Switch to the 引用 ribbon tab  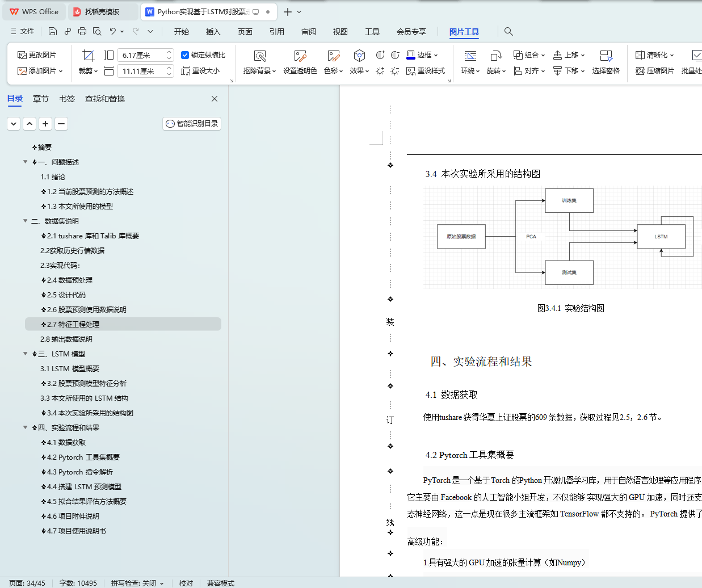click(x=277, y=32)
